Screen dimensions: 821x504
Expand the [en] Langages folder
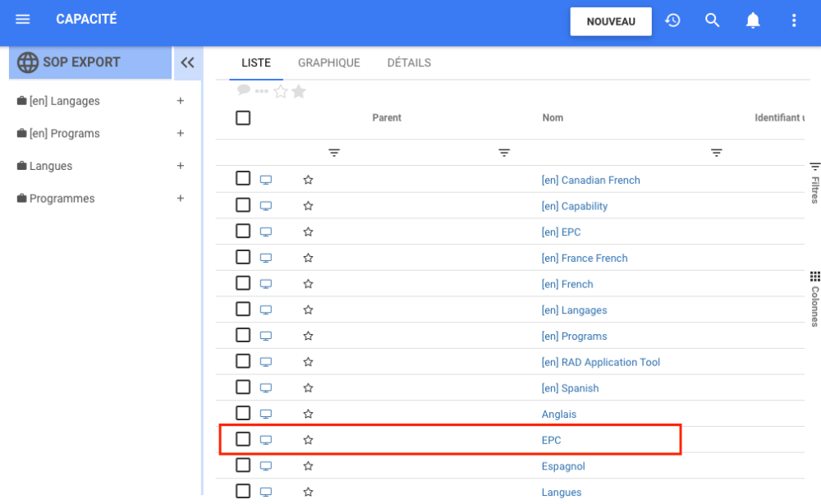181,101
